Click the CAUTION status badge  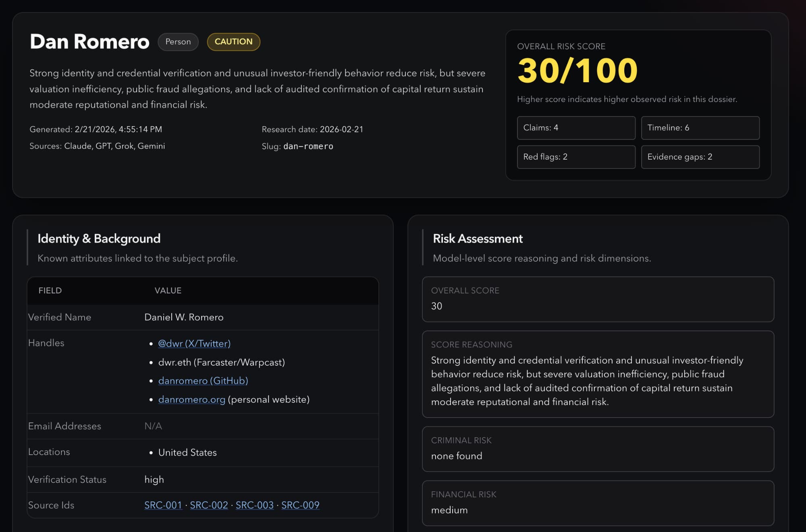(x=233, y=42)
